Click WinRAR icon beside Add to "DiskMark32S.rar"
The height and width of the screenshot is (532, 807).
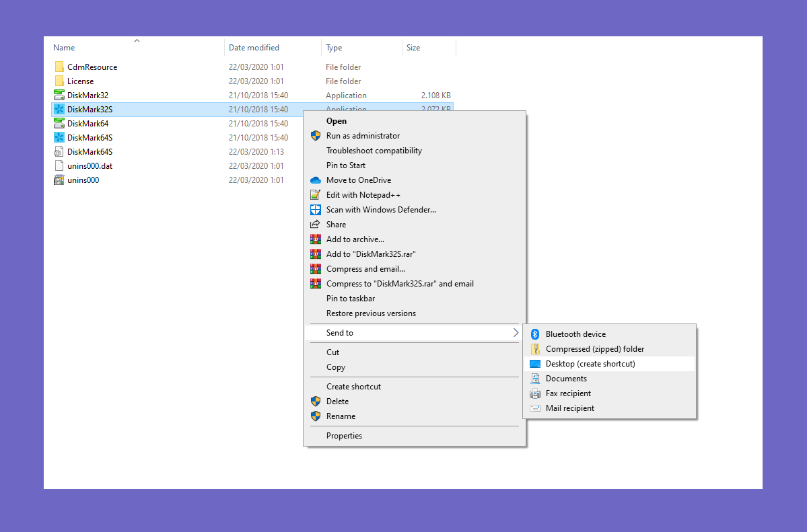[316, 254]
